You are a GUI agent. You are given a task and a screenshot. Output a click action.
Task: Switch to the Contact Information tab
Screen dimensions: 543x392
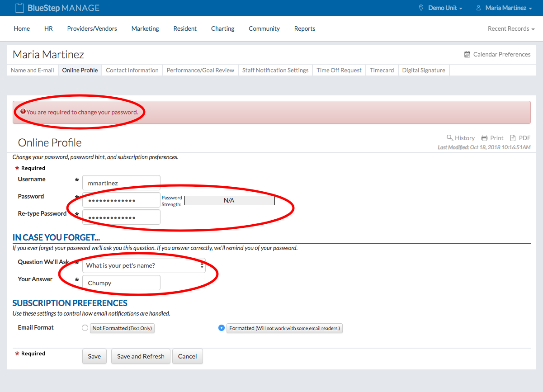pos(132,70)
